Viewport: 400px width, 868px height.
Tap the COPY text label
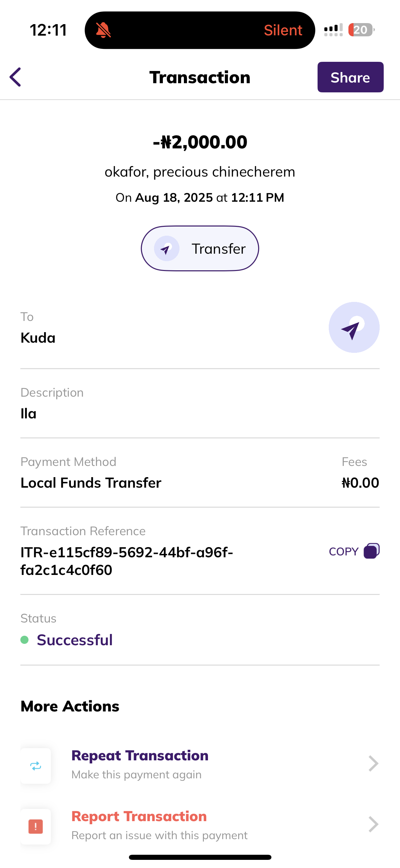[343, 551]
